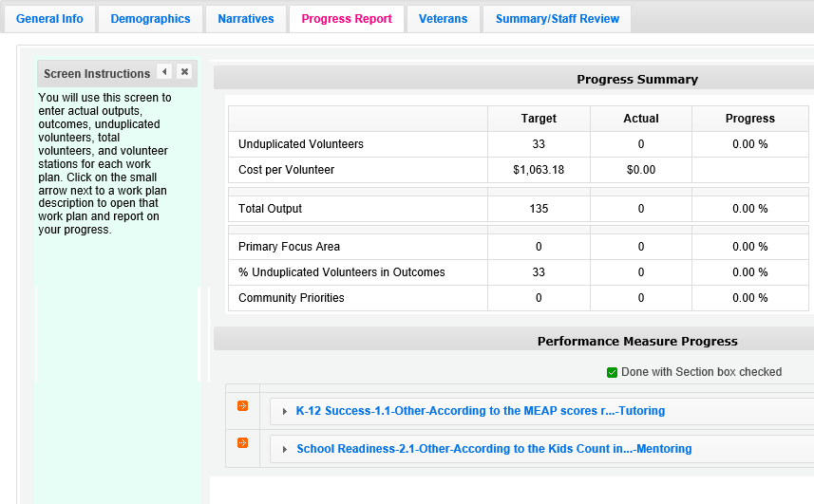Switch to Summary/Staff Review tab
This screenshot has height=504, width=814.
coord(557,19)
